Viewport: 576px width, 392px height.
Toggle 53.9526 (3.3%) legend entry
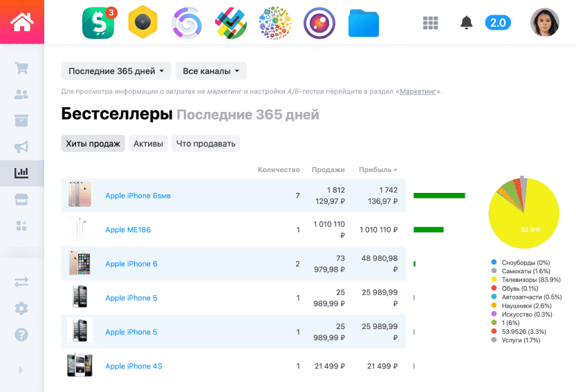(x=519, y=331)
